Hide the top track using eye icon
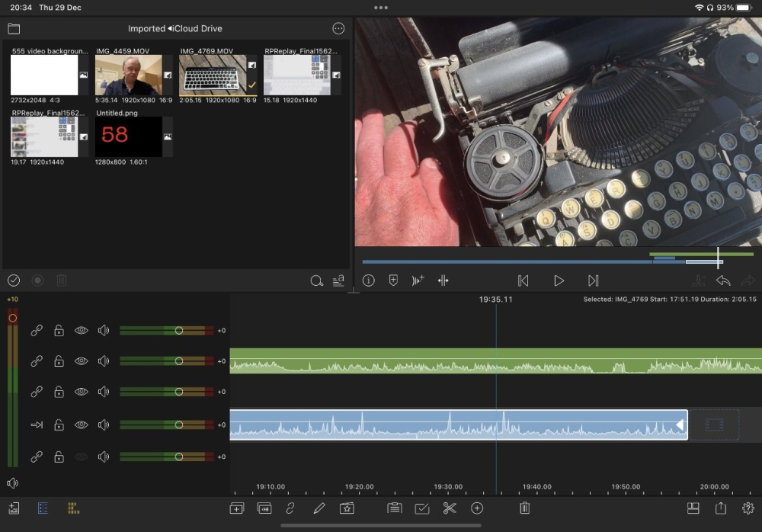The height and width of the screenshot is (532, 762). click(x=82, y=331)
